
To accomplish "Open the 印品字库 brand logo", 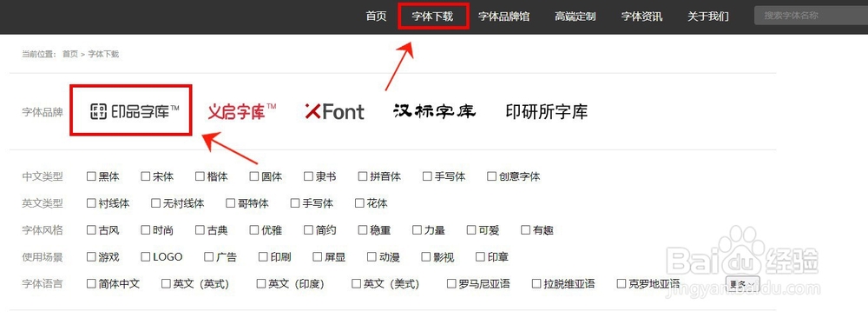I will 135,111.
